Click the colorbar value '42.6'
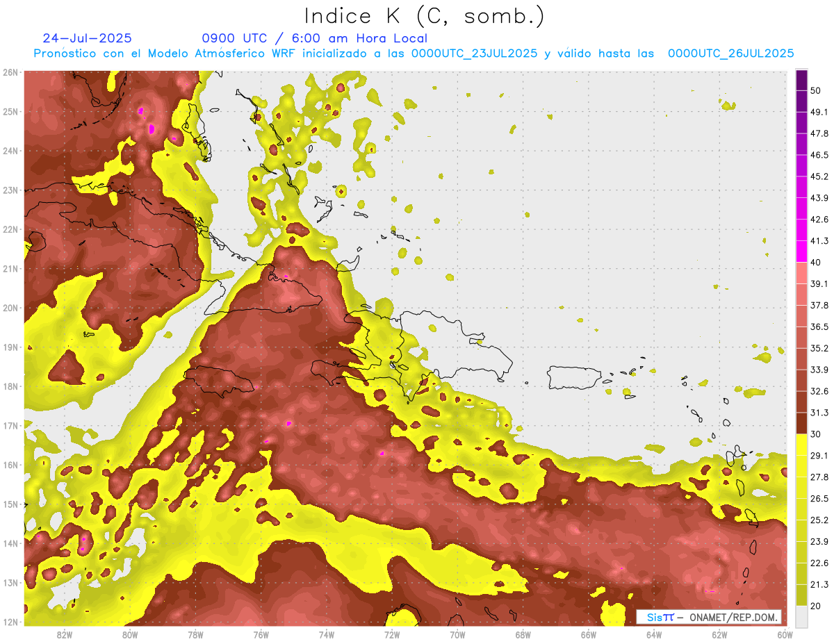 click(x=819, y=220)
